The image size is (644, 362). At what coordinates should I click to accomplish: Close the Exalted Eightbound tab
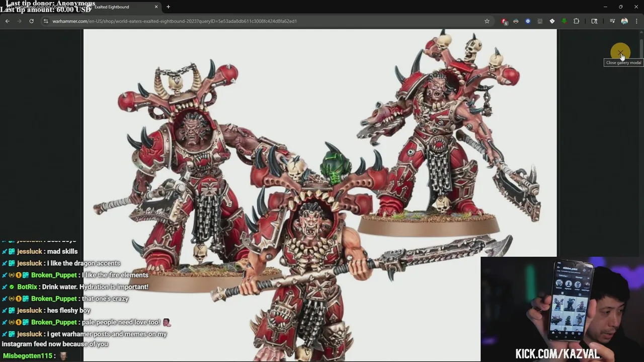coord(156,7)
